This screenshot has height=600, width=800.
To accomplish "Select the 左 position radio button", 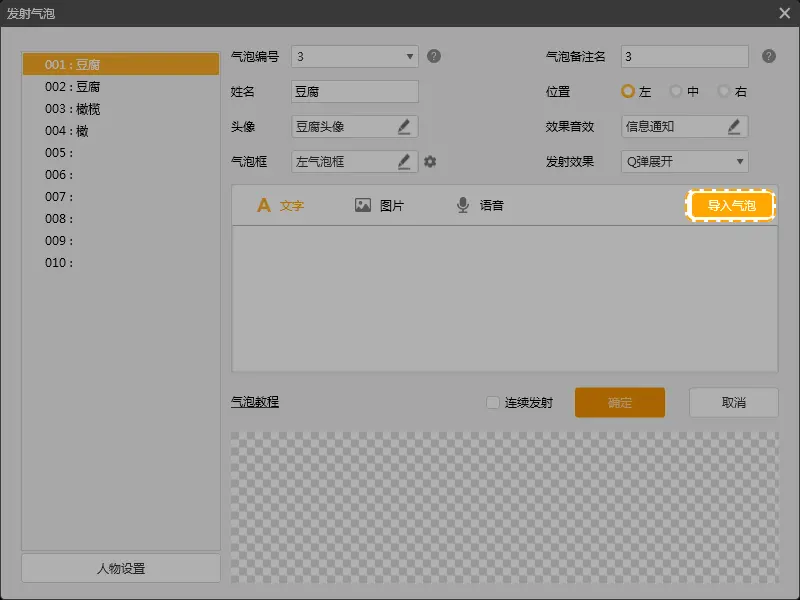I will click(628, 91).
